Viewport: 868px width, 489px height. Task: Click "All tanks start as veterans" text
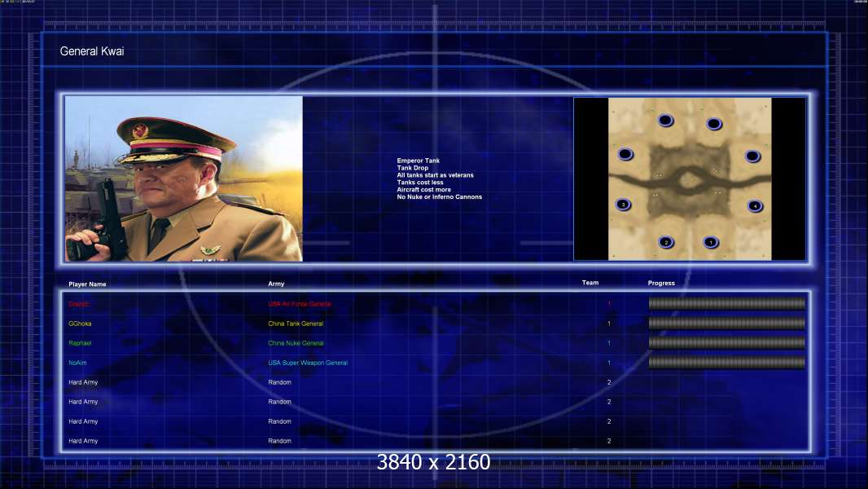(x=435, y=175)
